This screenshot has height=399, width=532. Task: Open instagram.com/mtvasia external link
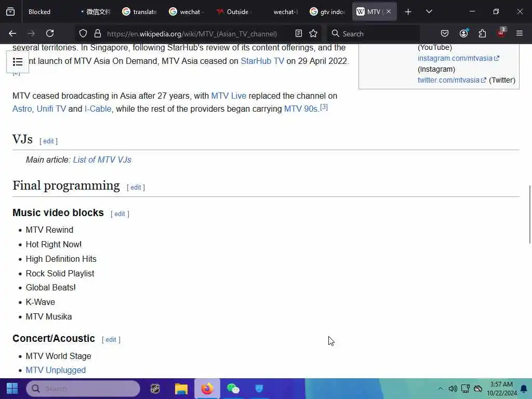coord(458,58)
